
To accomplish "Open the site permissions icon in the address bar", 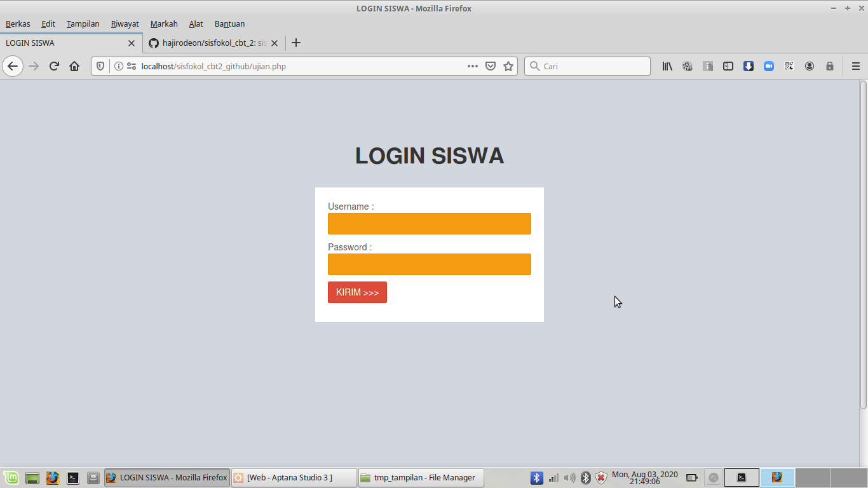I will tap(132, 66).
